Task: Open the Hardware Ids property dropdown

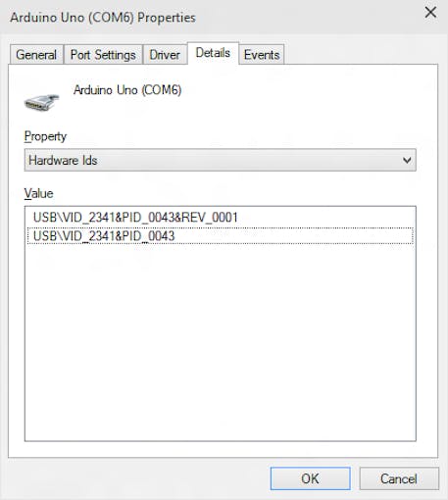Action: (220, 160)
